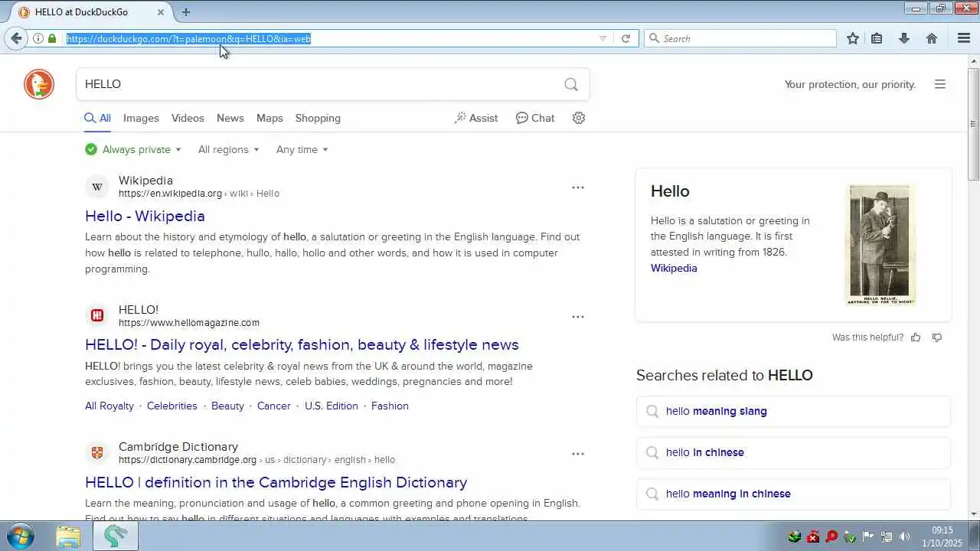This screenshot has width=980, height=551.
Task: Click the page vertical scrollbar thumb
Action: (974, 124)
